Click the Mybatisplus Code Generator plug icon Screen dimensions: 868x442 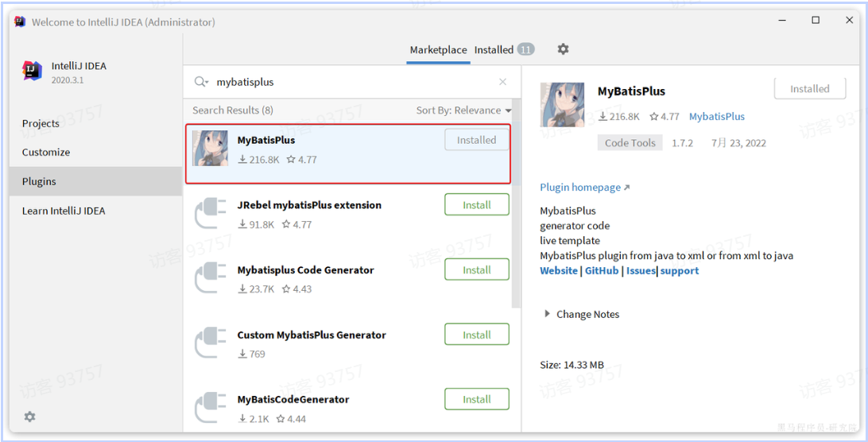point(211,278)
